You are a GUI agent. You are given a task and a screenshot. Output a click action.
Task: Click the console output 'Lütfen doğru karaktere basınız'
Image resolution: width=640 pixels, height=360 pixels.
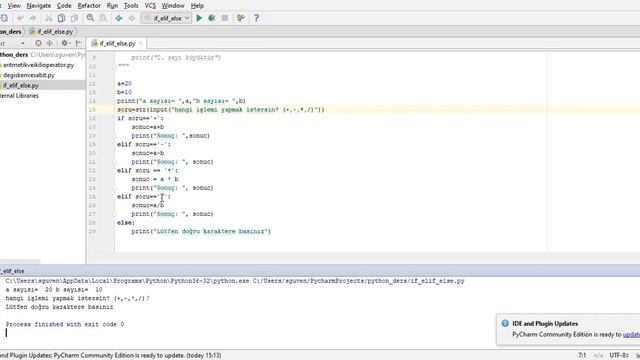60,307
